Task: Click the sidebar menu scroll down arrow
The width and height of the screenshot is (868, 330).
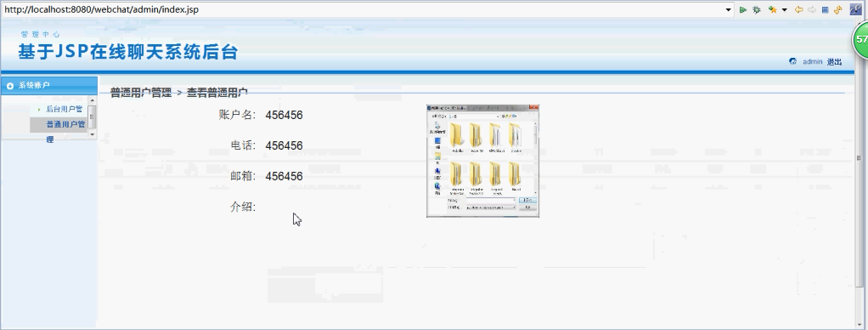Action: (92, 134)
